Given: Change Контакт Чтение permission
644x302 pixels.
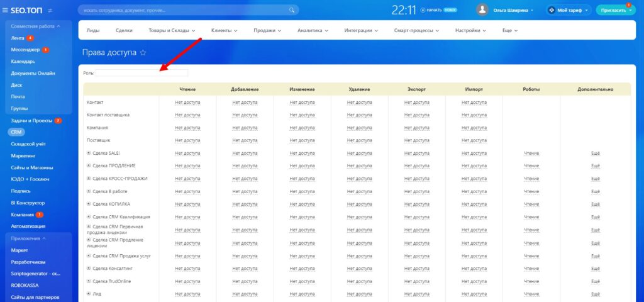Looking at the screenshot, I should point(187,103).
